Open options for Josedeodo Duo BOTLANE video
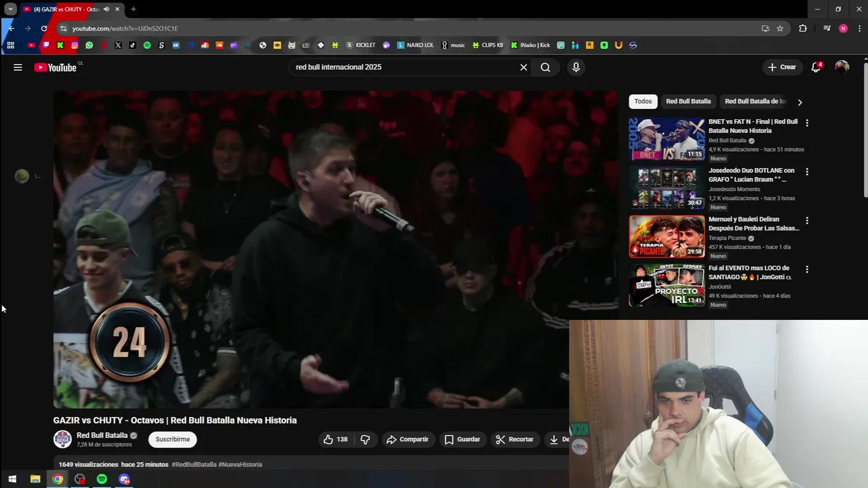Viewport: 868px width, 488px height. click(x=807, y=171)
